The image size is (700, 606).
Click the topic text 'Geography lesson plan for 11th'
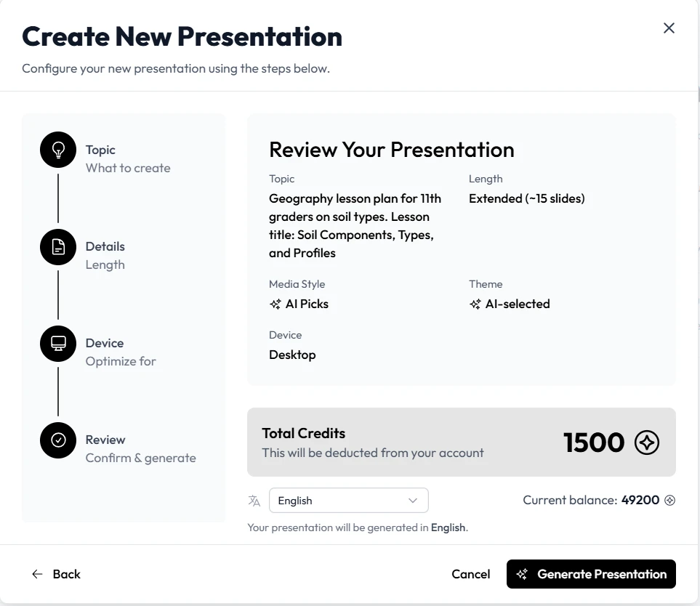[355, 198]
